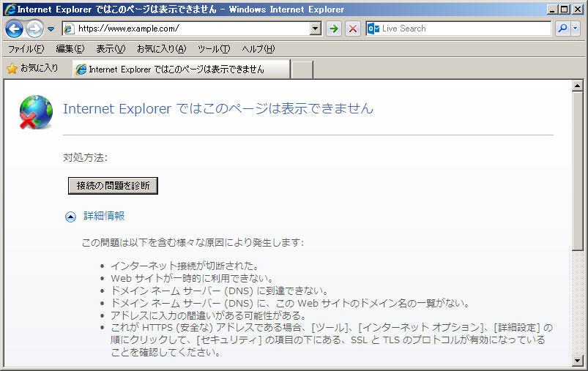Maximize the Internet Explorer window

pyautogui.click(x=564, y=10)
